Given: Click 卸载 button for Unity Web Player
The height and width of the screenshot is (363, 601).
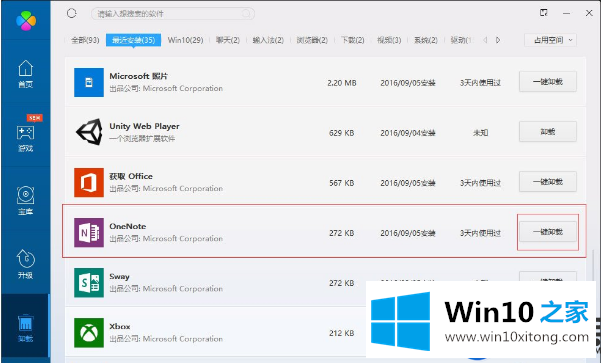Looking at the screenshot, I should 548,132.
